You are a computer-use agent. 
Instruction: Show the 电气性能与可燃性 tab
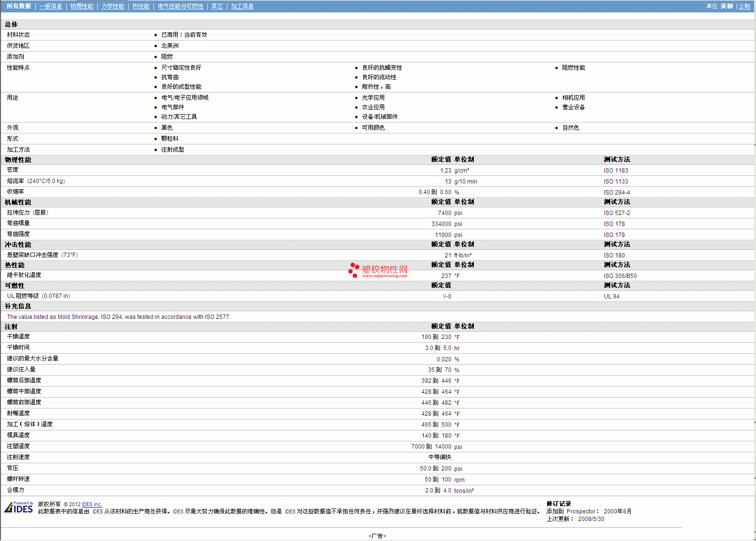click(x=180, y=6)
